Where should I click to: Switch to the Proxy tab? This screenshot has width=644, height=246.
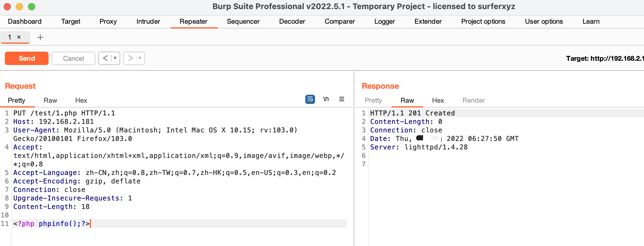pos(108,22)
